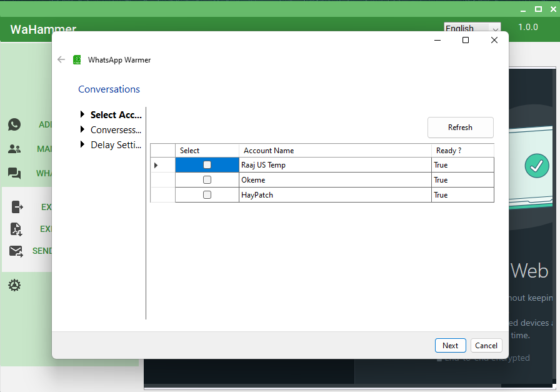Expand the Delay Settings step arrow

click(x=82, y=145)
